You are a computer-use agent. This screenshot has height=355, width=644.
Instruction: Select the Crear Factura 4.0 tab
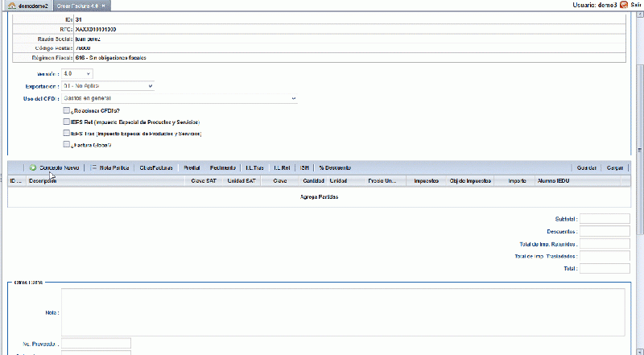point(82,6)
